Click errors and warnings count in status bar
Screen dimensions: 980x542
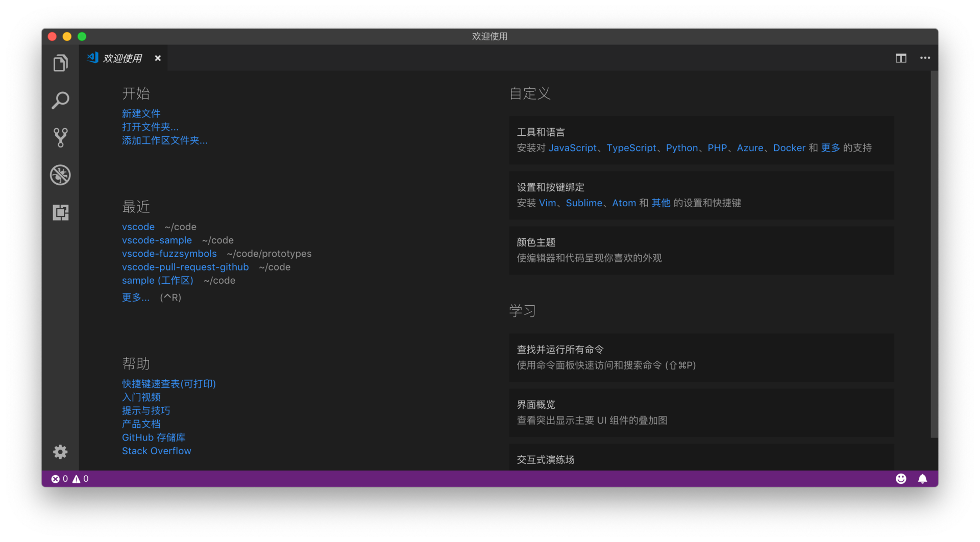pos(70,479)
